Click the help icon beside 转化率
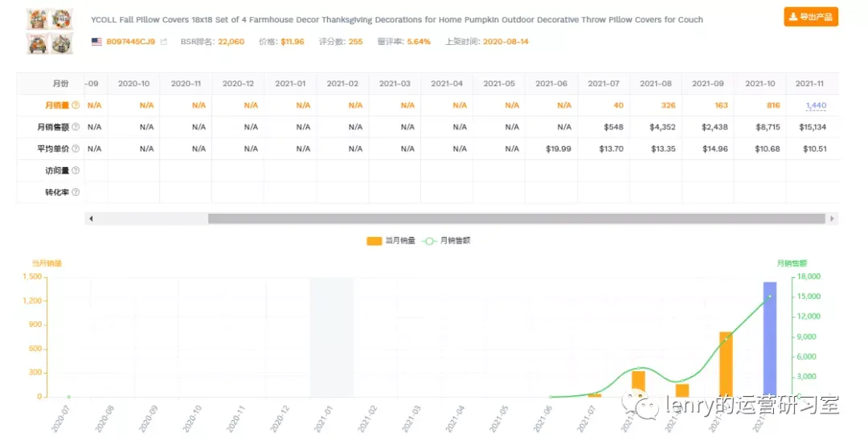 76,192
